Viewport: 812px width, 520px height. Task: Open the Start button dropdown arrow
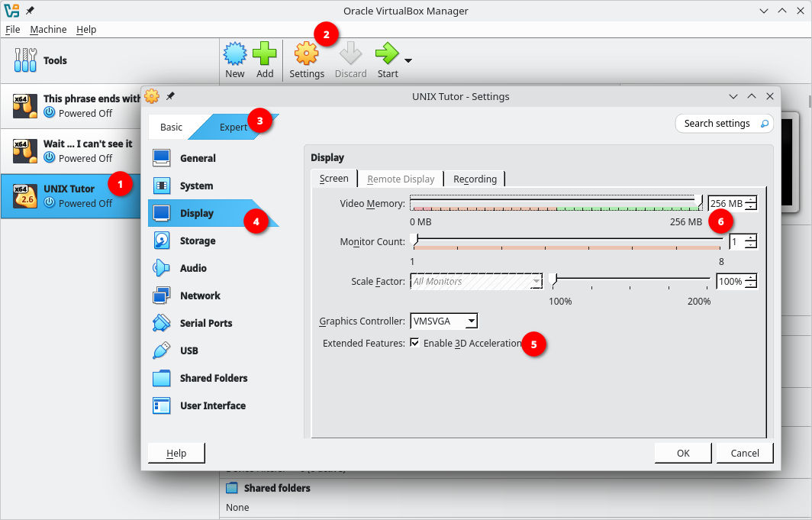(408, 60)
